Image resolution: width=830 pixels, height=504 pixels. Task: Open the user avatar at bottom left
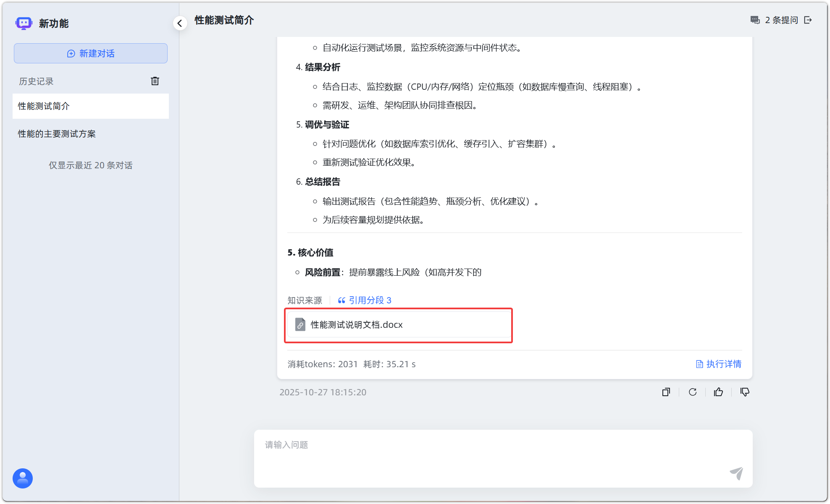point(22,478)
